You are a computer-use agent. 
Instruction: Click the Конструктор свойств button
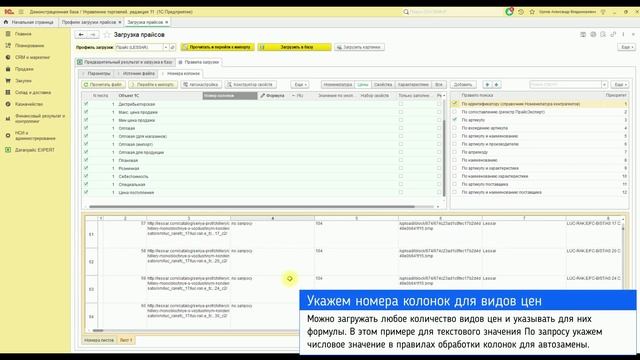click(x=250, y=84)
